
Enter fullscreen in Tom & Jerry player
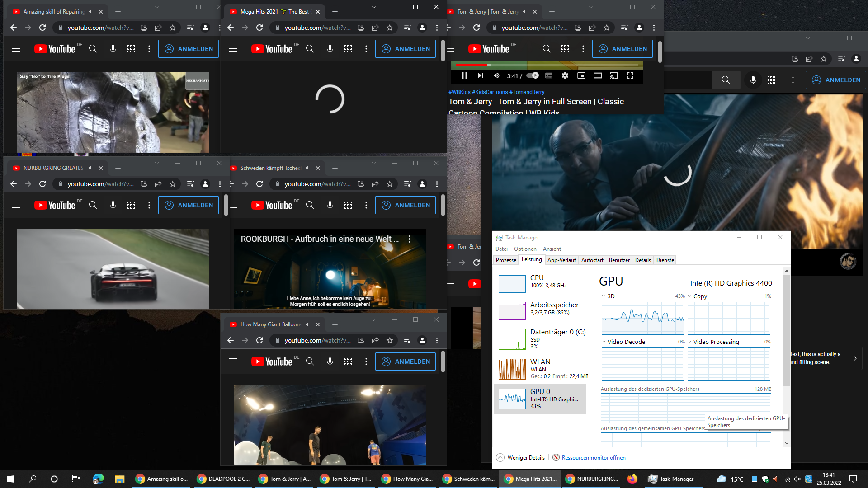(x=630, y=75)
